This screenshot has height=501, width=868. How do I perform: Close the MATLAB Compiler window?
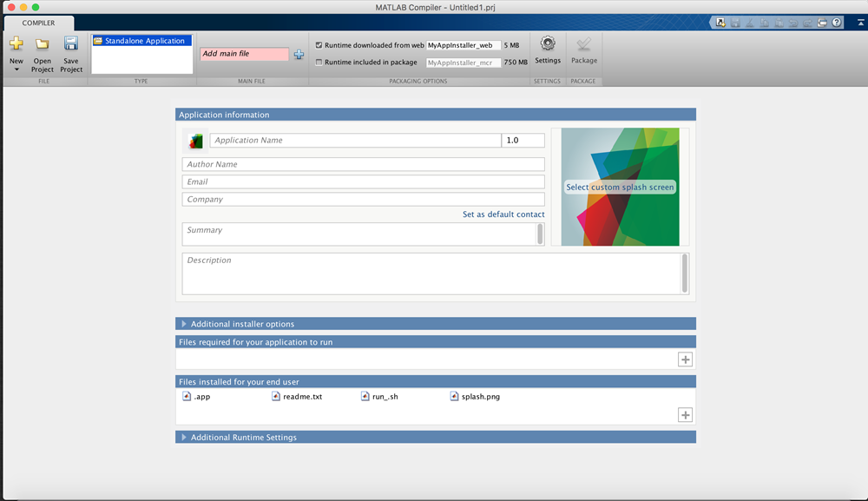[11, 7]
